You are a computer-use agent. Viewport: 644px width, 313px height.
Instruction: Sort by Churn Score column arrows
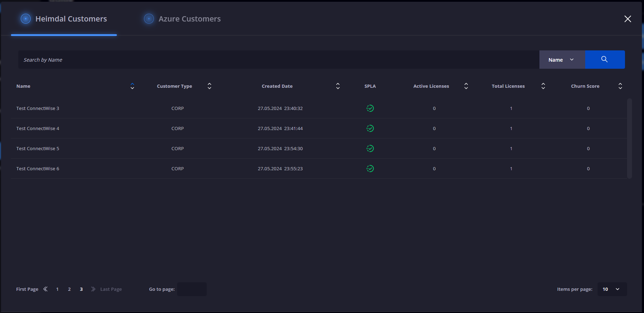point(620,86)
